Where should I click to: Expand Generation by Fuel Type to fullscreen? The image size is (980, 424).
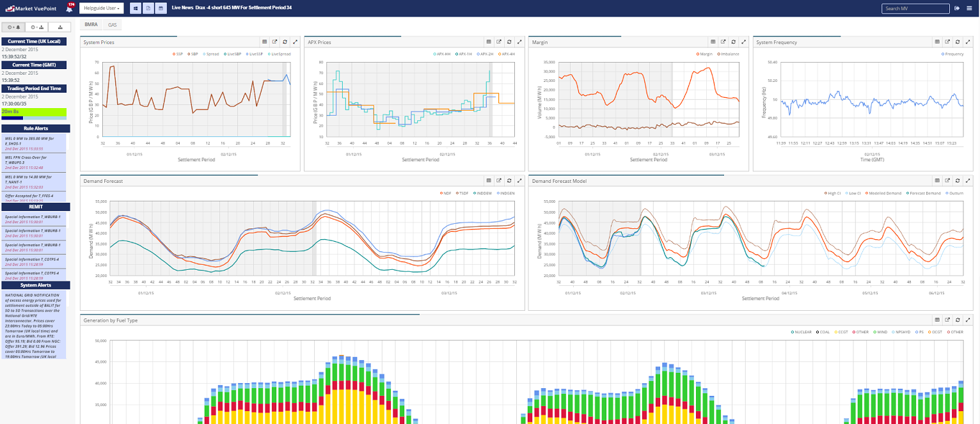point(968,320)
